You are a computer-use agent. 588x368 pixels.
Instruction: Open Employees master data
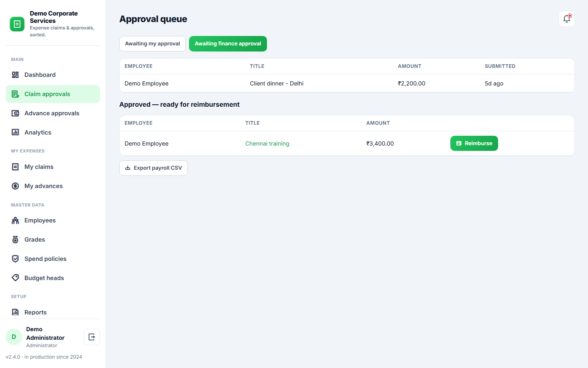point(53,220)
